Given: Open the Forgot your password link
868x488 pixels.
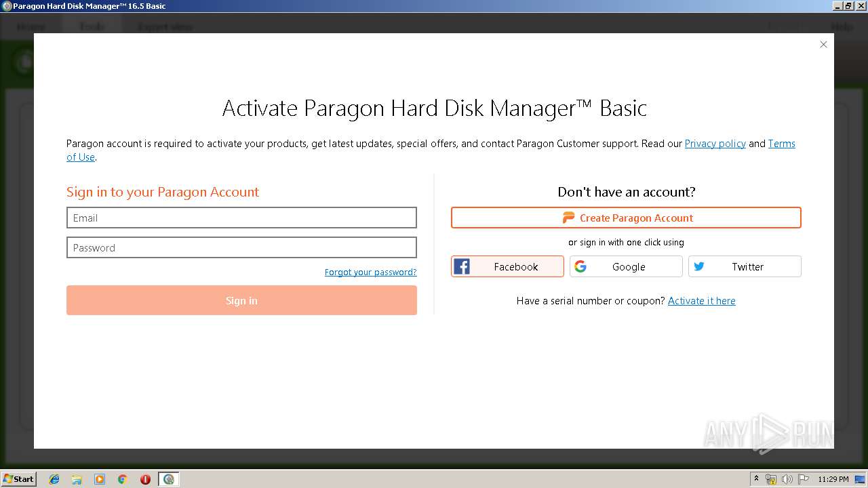Looking at the screenshot, I should (370, 272).
